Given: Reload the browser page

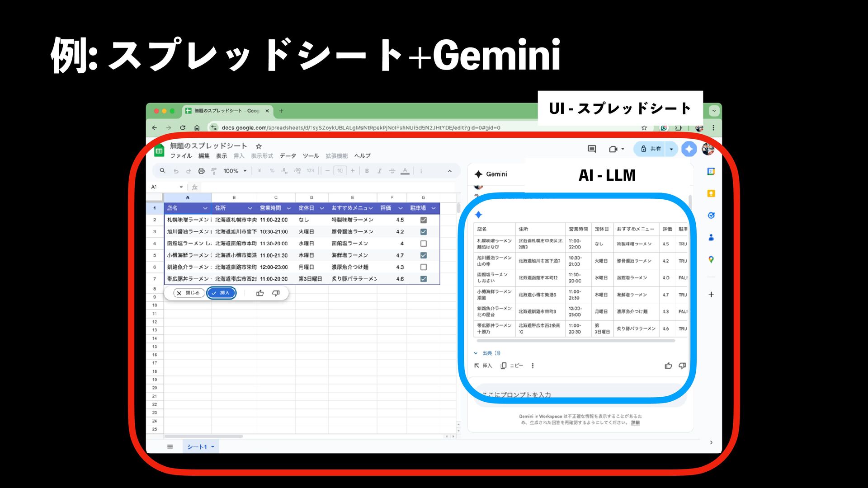Looking at the screenshot, I should [183, 128].
